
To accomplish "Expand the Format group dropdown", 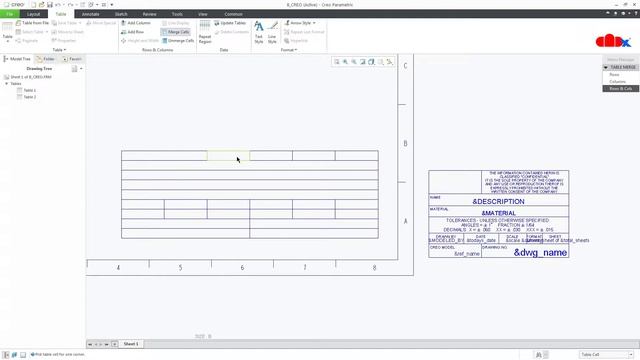I will click(x=289, y=50).
